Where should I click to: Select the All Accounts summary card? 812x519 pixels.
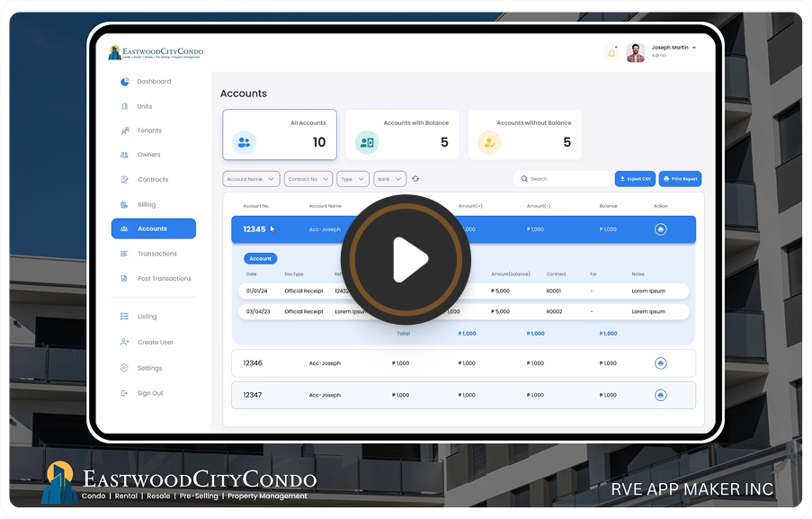pos(280,135)
